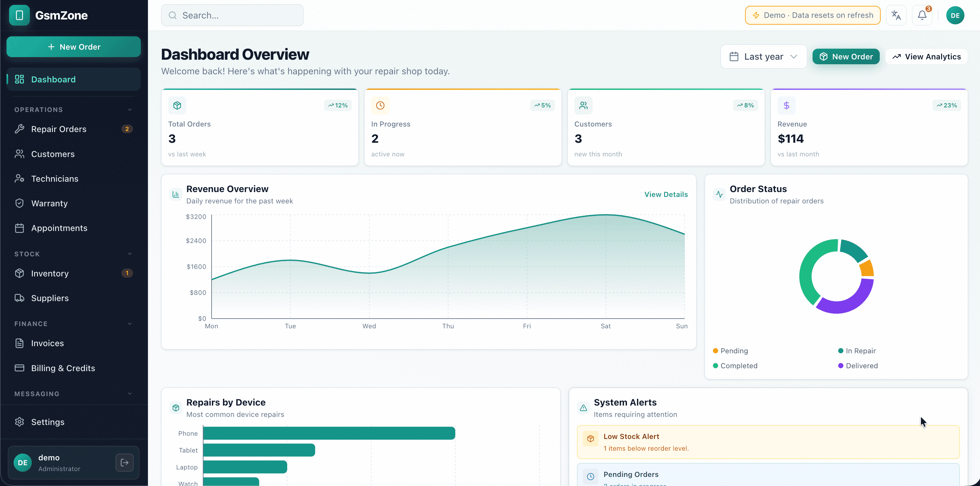The height and width of the screenshot is (486, 980).
Task: Click the Warranty shield icon
Action: click(20, 203)
